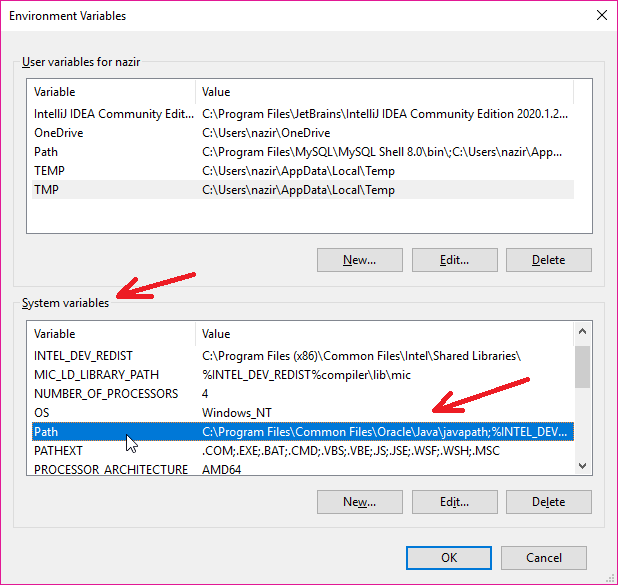Close the Environment Variables dialog
Viewport: 618px width, 585px height.
[x=600, y=16]
